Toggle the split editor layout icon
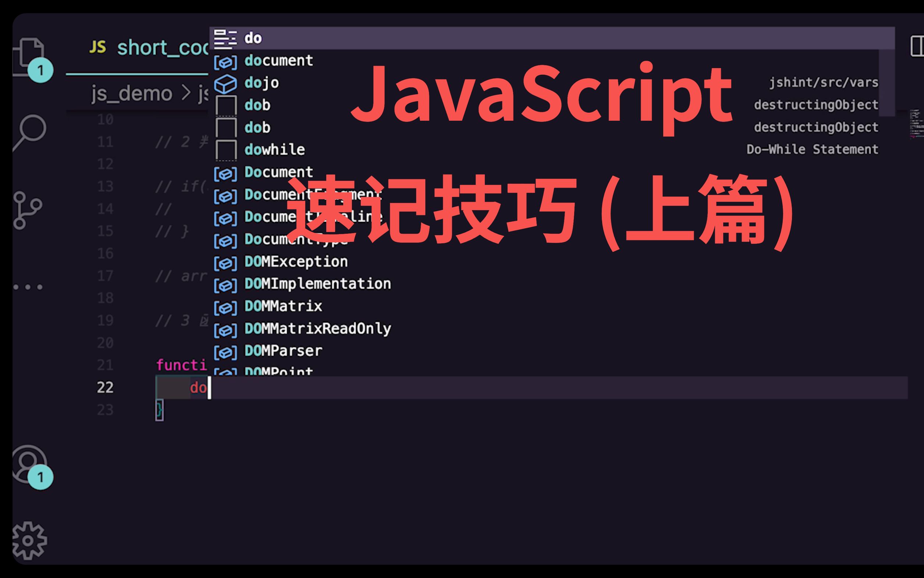Screen dimensions: 924x578 click(x=917, y=46)
